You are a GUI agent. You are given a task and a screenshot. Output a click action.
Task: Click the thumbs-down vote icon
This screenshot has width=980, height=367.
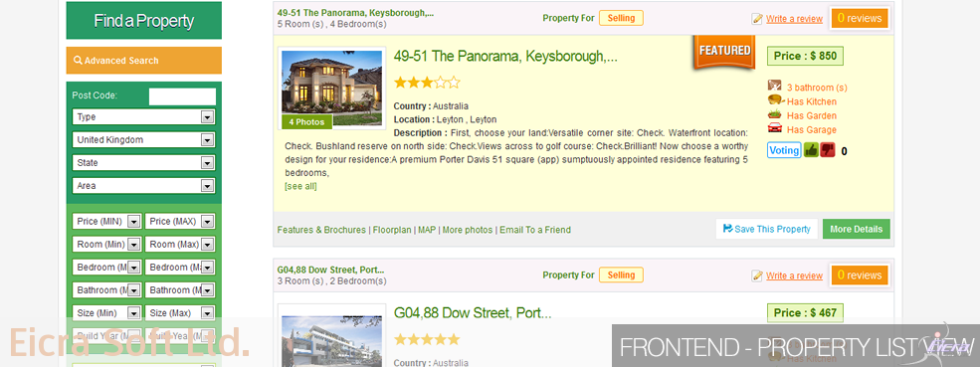pyautogui.click(x=828, y=150)
